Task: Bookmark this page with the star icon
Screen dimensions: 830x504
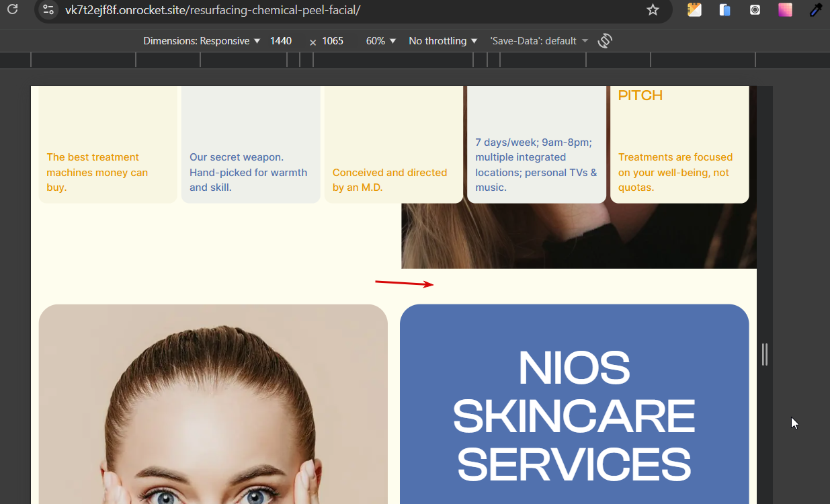Action: (x=653, y=10)
